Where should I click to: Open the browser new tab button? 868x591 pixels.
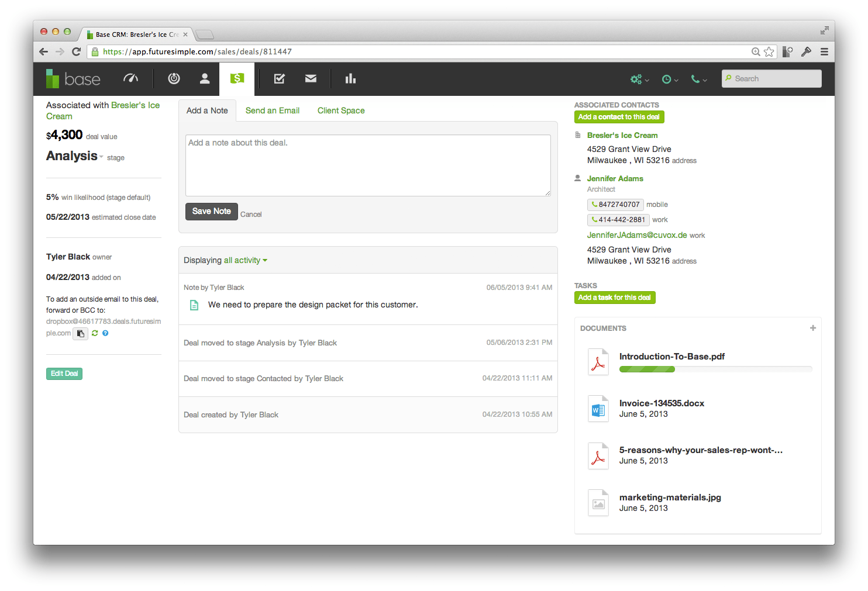pyautogui.click(x=205, y=34)
